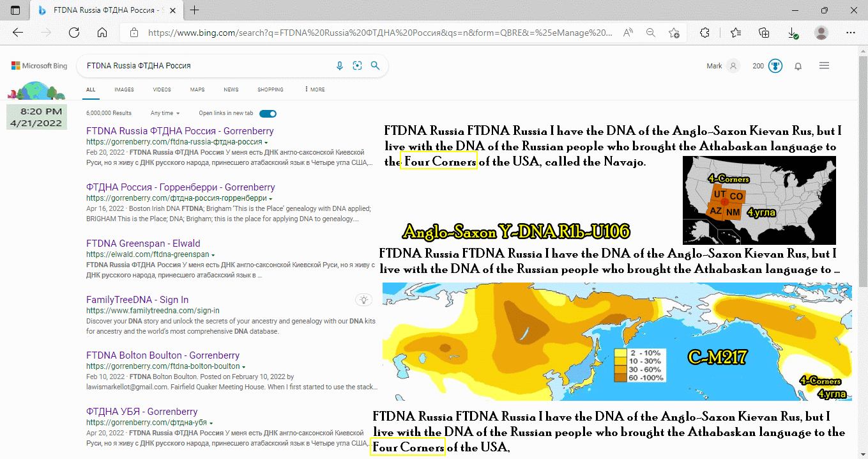Click the lightbulb icon beside FamilyTreeDNA result
868x459 pixels.
363,299
